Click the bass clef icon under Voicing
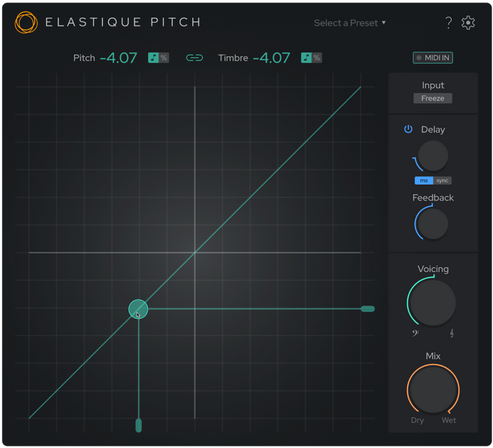This screenshot has height=448, width=493. (416, 333)
